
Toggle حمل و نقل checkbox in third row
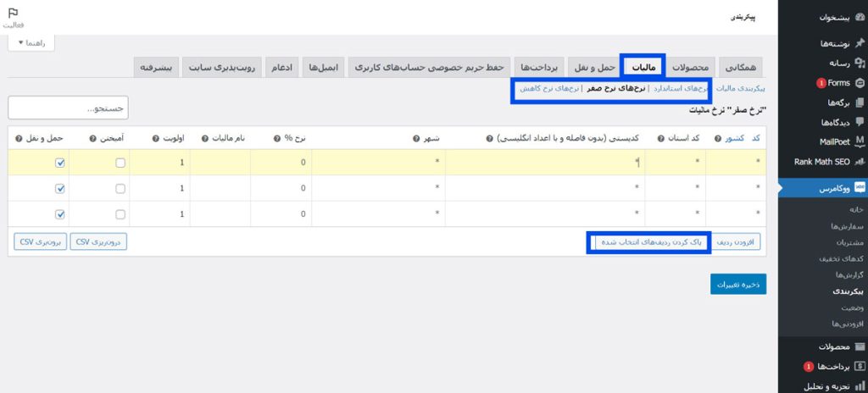[60, 214]
